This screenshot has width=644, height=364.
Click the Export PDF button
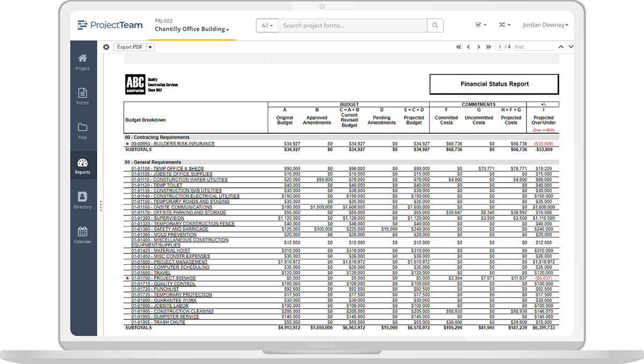coord(130,47)
